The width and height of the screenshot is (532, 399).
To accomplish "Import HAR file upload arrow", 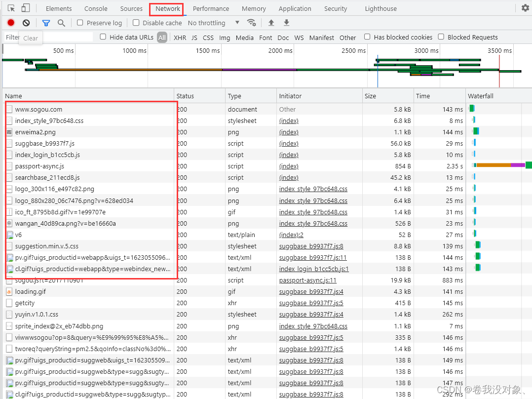I will pyautogui.click(x=271, y=23).
